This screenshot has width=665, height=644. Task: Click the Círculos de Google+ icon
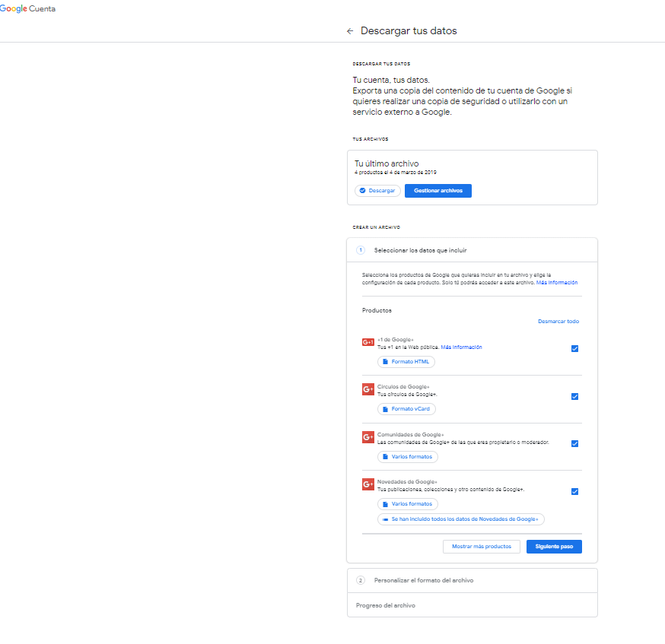coord(368,389)
